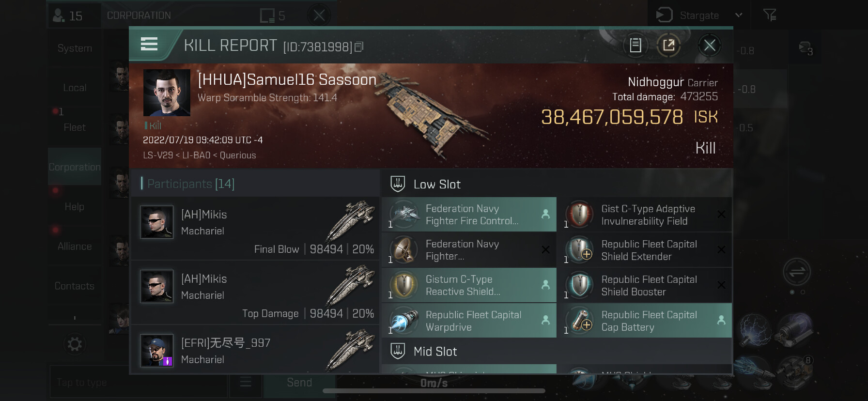Click the Send button
This screenshot has width=868, height=401.
[299, 383]
